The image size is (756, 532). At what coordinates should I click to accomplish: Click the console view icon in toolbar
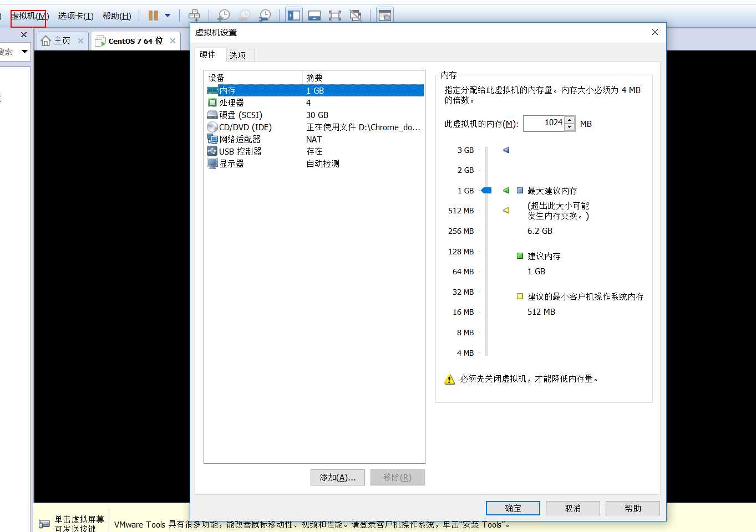385,16
